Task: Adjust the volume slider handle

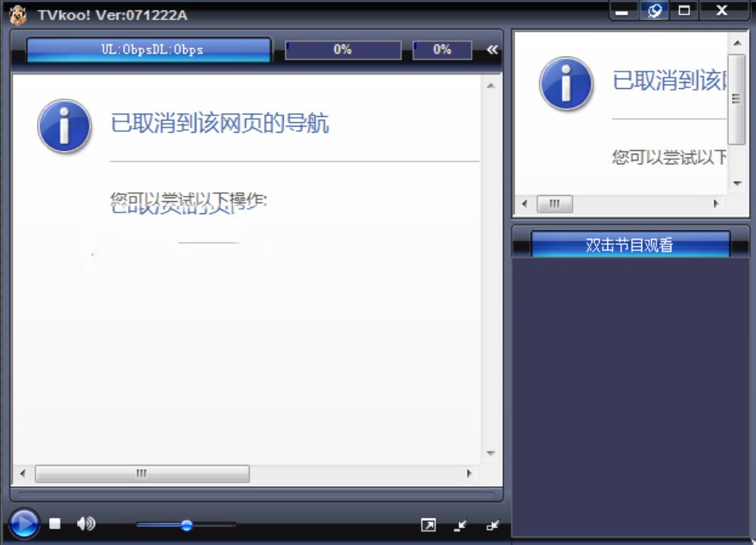Action: [186, 525]
